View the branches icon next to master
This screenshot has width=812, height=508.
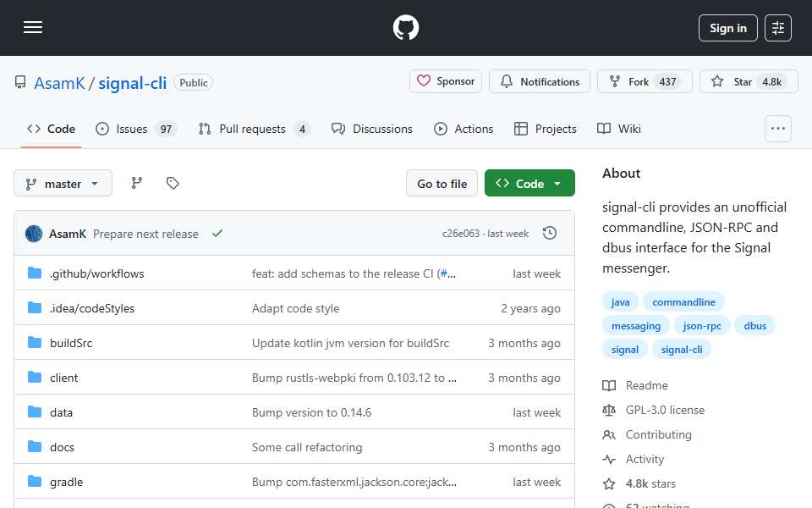pos(137,183)
